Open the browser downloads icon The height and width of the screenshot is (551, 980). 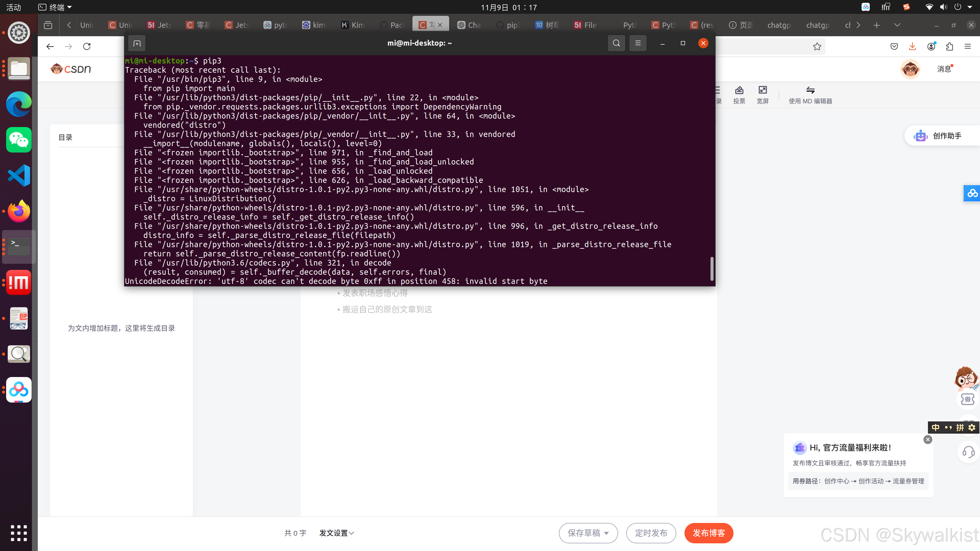(912, 46)
